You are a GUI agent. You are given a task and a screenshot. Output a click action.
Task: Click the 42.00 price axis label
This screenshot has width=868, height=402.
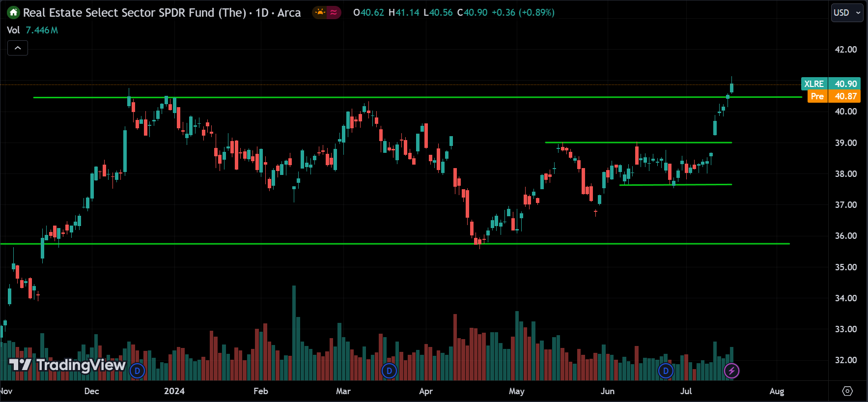point(845,50)
